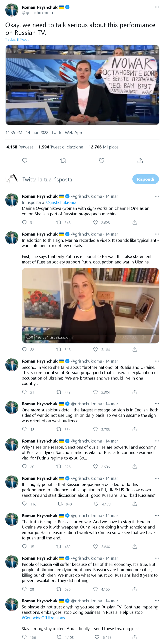
Task: Share the tweet about Marina Ovsyannikova editor
Action: tap(135, 222)
